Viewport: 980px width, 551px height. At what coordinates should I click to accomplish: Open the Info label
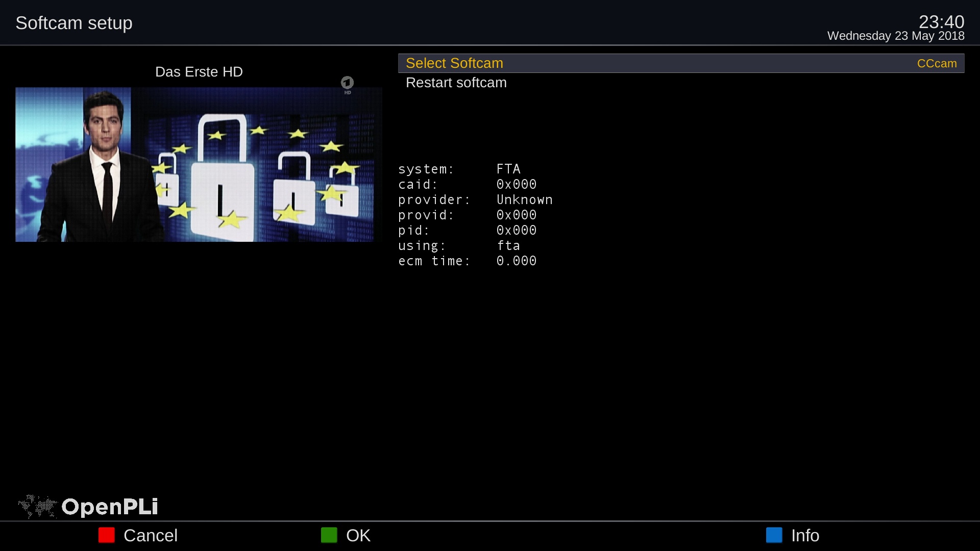tap(805, 536)
